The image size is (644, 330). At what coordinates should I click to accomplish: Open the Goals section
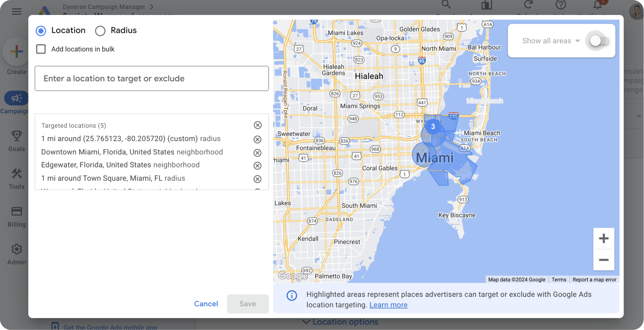pyautogui.click(x=16, y=136)
